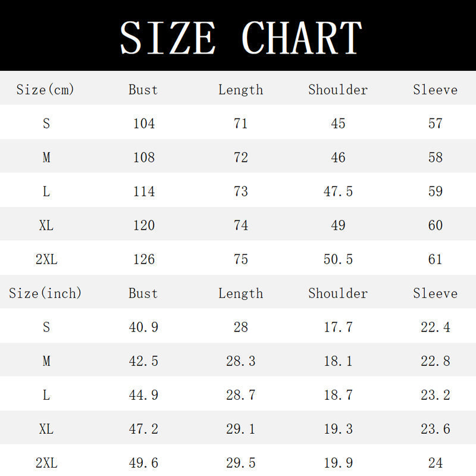Select the S length value 71
The width and height of the screenshot is (476, 476).
click(241, 124)
